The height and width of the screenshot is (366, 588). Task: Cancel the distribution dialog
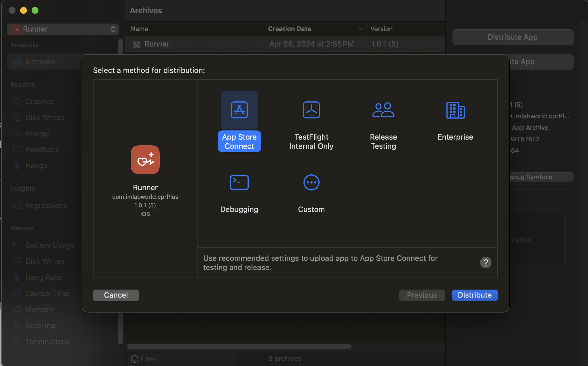point(116,295)
